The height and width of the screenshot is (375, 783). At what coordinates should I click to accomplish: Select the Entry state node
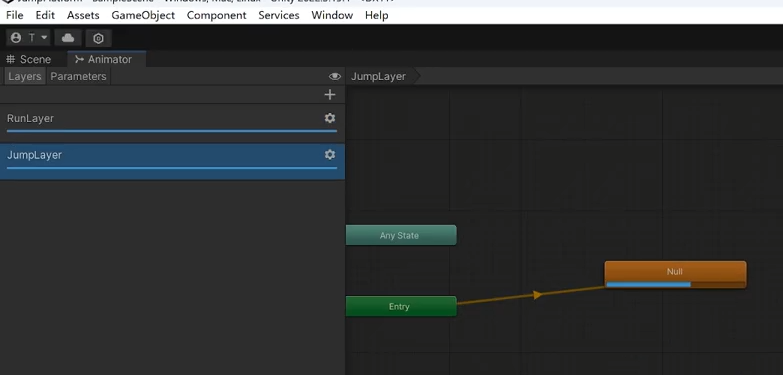pos(401,306)
